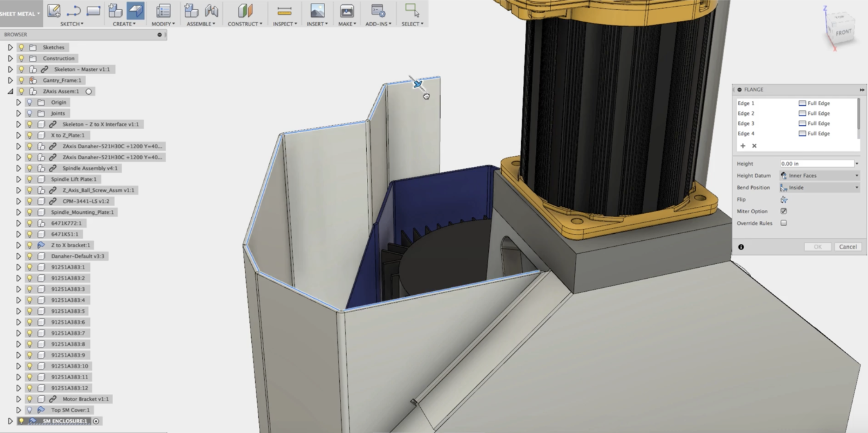
Task: Open the Make 3D print icon
Action: point(347,11)
